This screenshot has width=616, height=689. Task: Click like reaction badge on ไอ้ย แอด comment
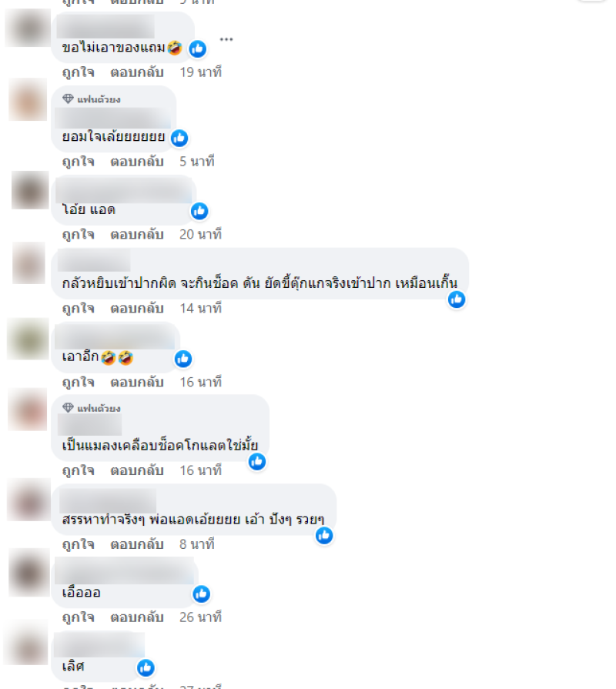point(199,212)
